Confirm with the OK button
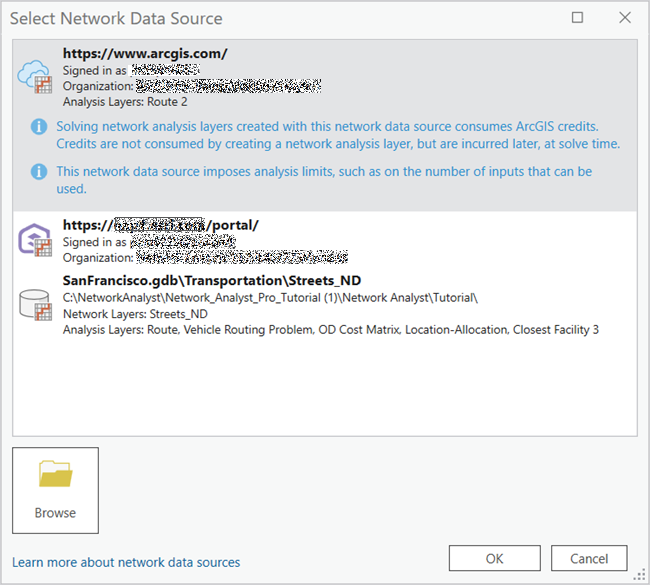The height and width of the screenshot is (585, 650). (495, 558)
